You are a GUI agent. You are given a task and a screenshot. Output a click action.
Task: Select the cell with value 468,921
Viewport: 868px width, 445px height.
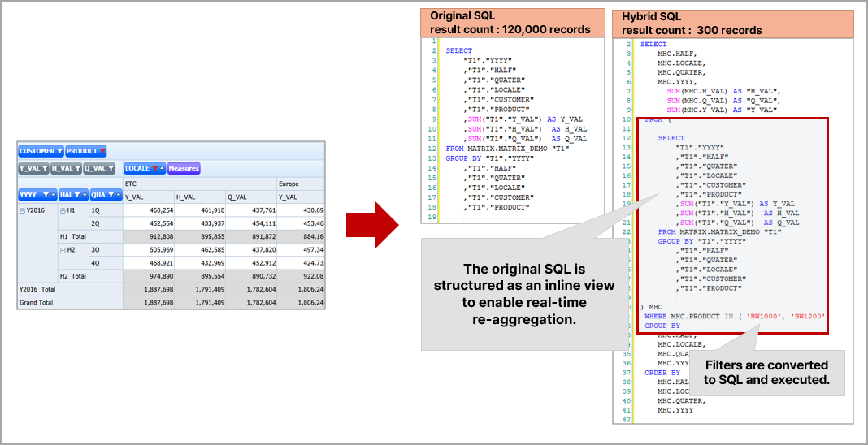click(149, 262)
